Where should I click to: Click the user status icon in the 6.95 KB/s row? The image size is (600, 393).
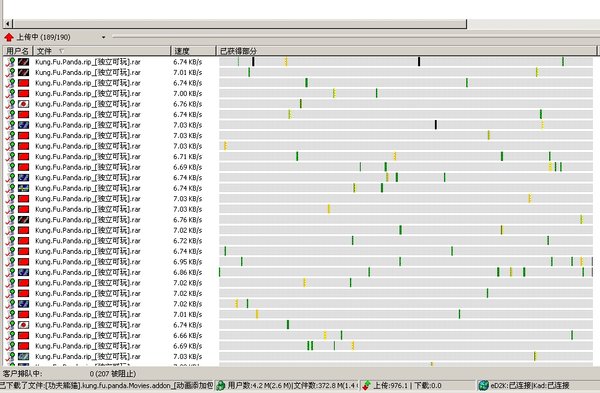pyautogui.click(x=10, y=262)
